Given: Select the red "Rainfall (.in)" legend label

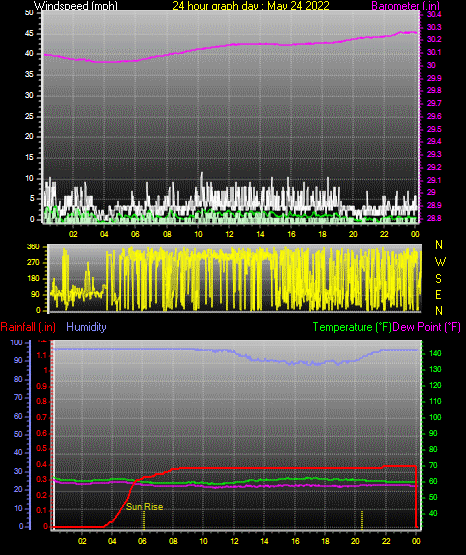Looking at the screenshot, I should click(x=28, y=327).
